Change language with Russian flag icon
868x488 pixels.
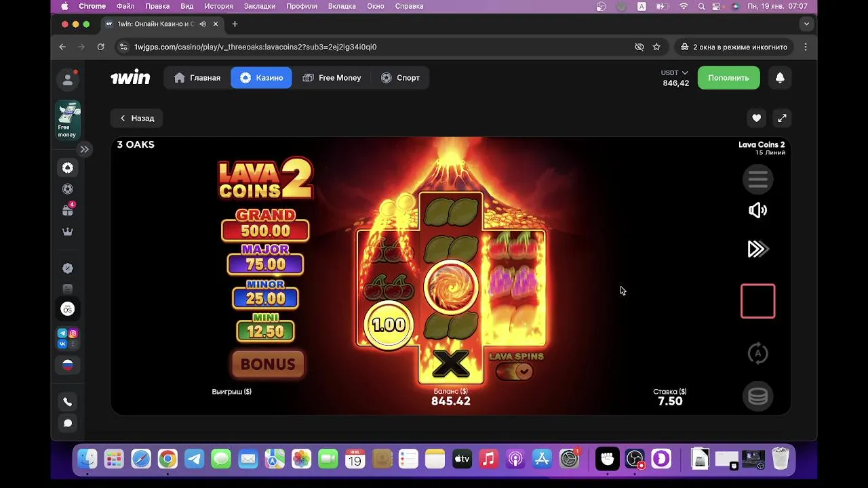[67, 365]
